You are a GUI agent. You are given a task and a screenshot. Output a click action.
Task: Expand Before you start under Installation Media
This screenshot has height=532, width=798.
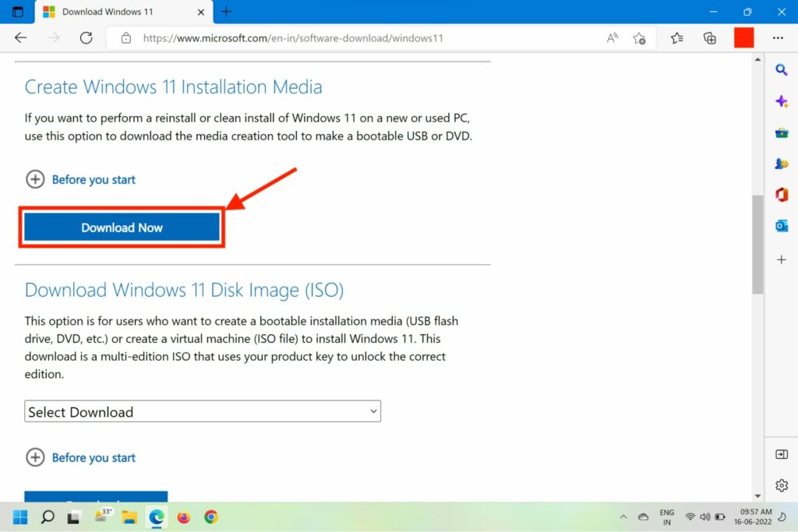click(x=80, y=179)
